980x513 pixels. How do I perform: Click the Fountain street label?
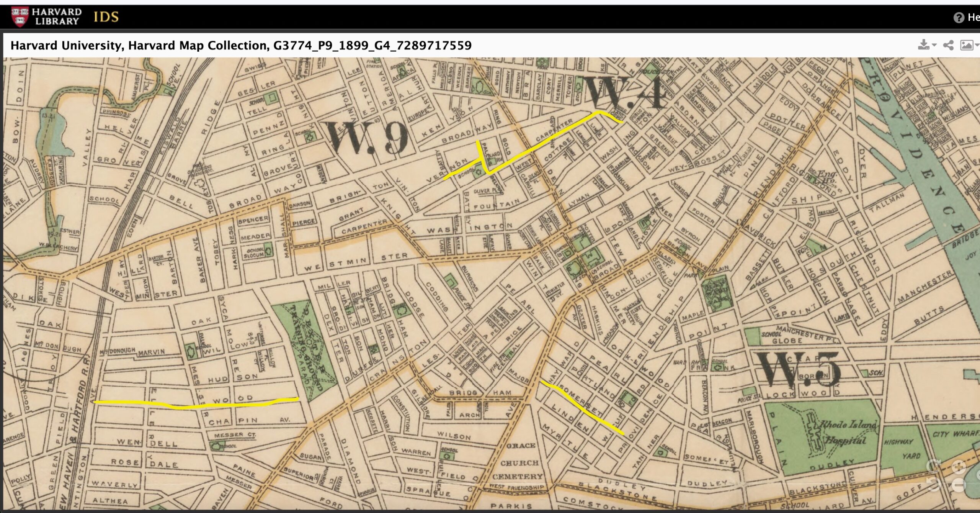[x=497, y=204]
